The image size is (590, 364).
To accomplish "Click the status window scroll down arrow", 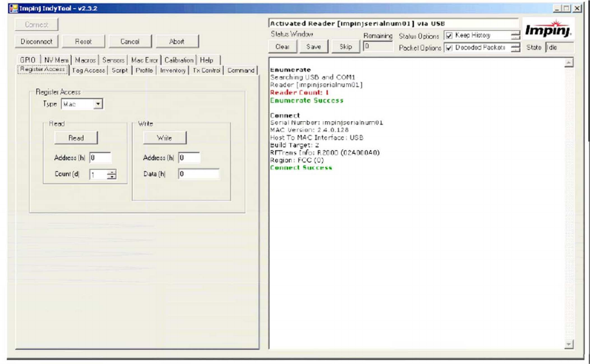I will (569, 344).
